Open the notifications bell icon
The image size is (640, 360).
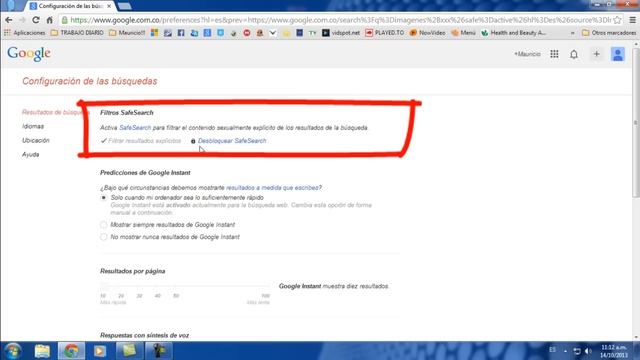[574, 54]
